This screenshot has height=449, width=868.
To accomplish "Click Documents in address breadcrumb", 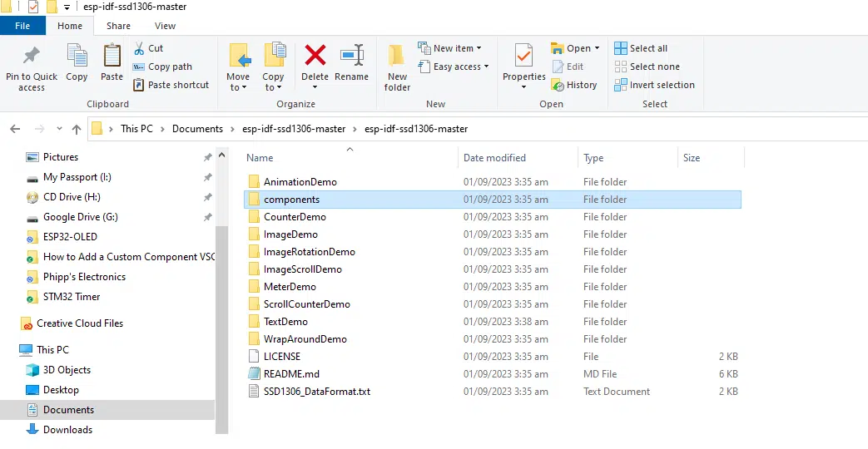I will (197, 129).
